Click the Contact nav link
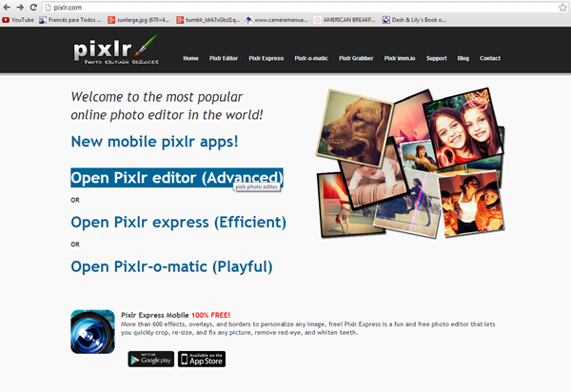 click(490, 58)
